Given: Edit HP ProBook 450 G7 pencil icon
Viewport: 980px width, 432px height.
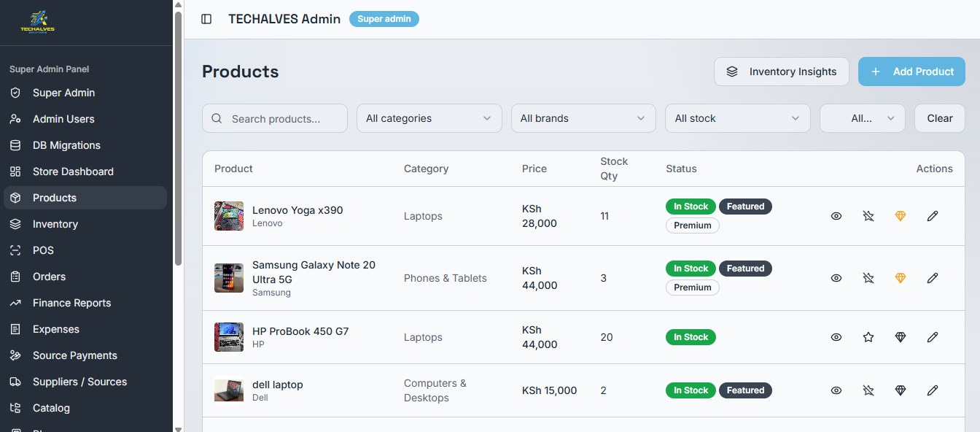Looking at the screenshot, I should click(933, 337).
